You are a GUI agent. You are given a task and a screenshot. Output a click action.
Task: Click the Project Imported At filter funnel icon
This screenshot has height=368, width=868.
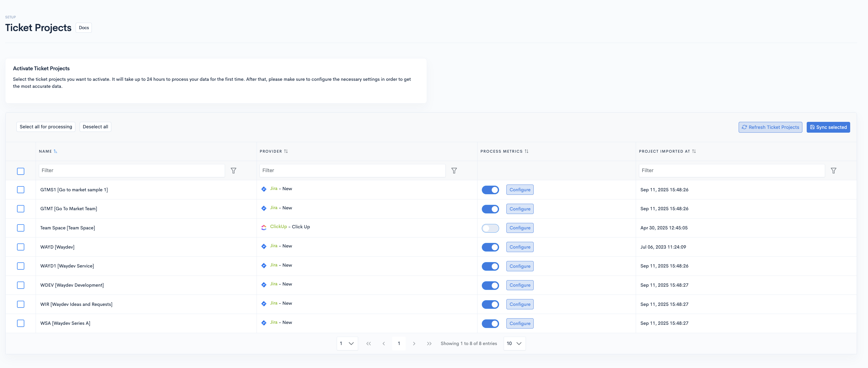point(833,170)
